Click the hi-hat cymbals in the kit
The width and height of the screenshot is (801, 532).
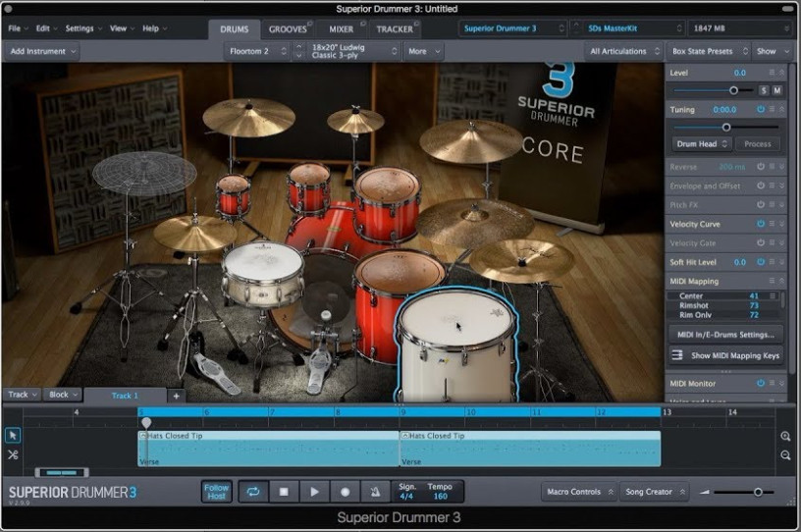(x=194, y=233)
